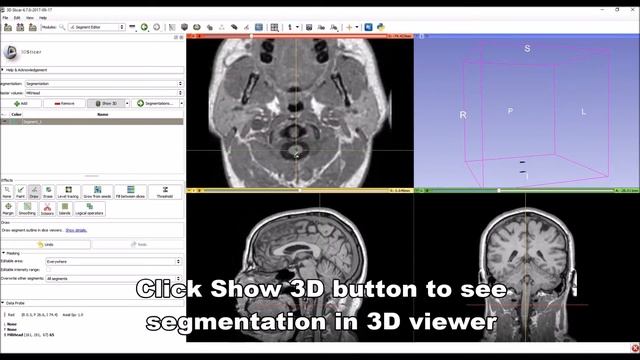Image resolution: width=640 pixels, height=360 pixels.
Task: Open the Models module toolbar icon
Action: [x=184, y=27]
